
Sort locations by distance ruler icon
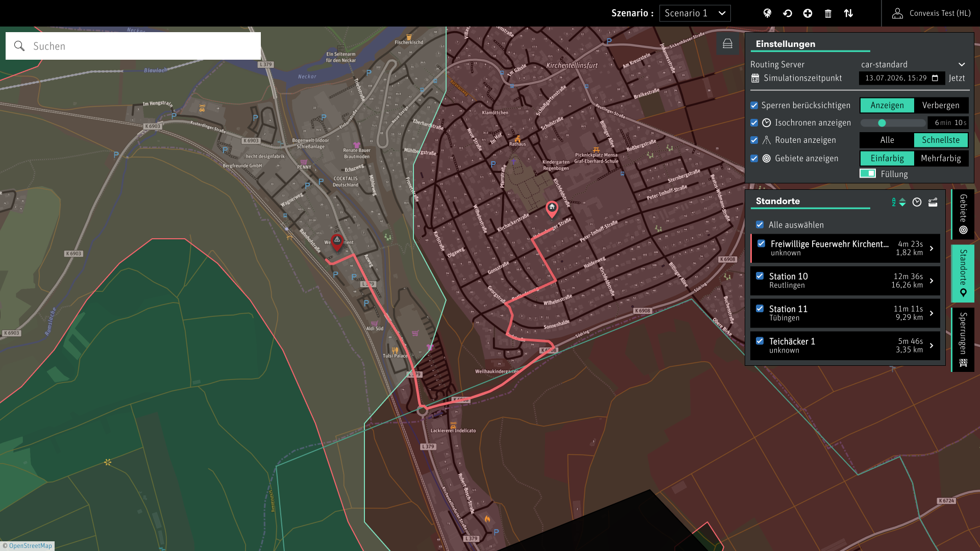pyautogui.click(x=933, y=202)
